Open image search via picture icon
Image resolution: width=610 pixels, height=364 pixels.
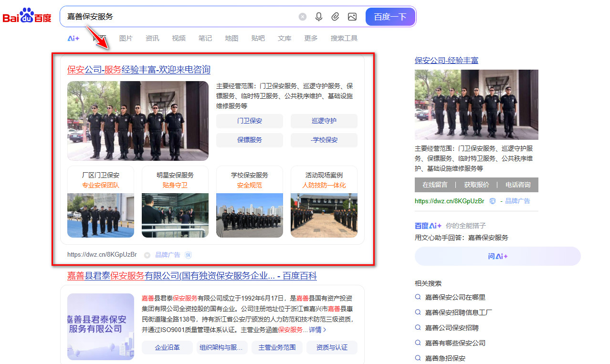pos(352,17)
